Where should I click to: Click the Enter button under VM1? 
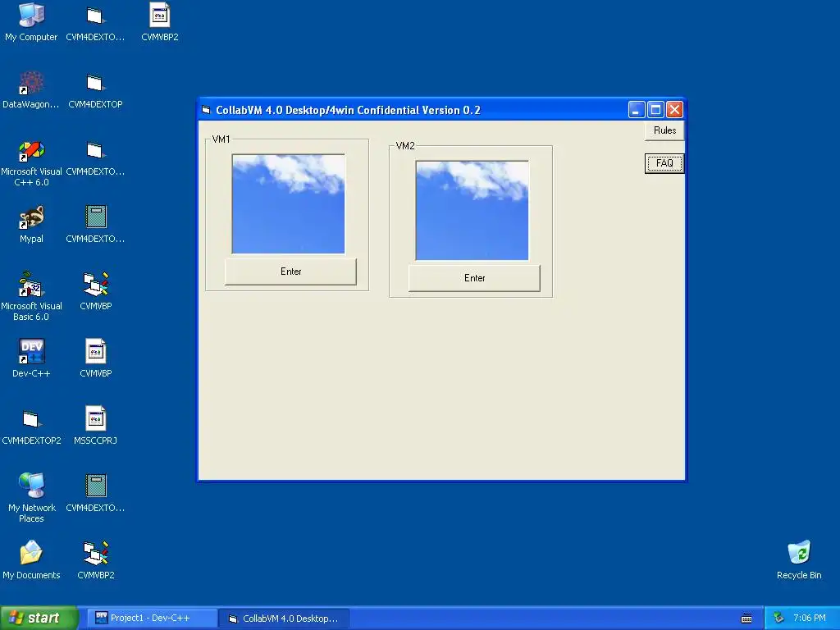pyautogui.click(x=291, y=272)
